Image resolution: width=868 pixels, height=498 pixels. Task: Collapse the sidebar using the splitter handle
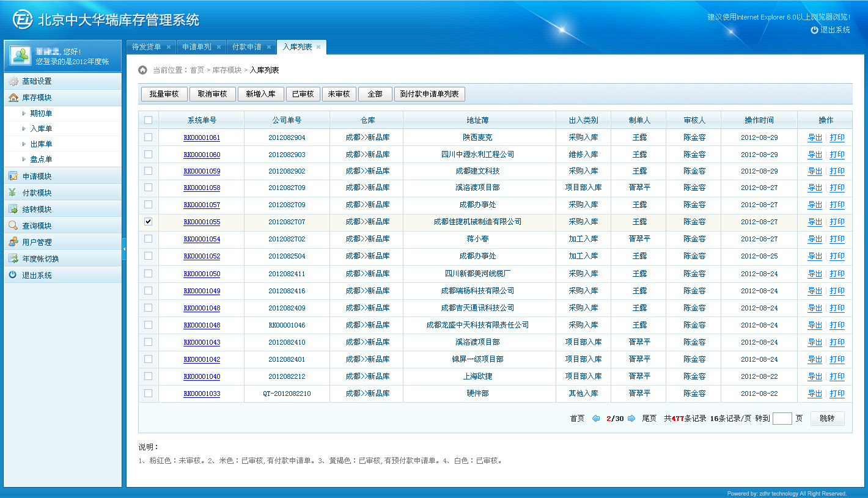click(124, 249)
